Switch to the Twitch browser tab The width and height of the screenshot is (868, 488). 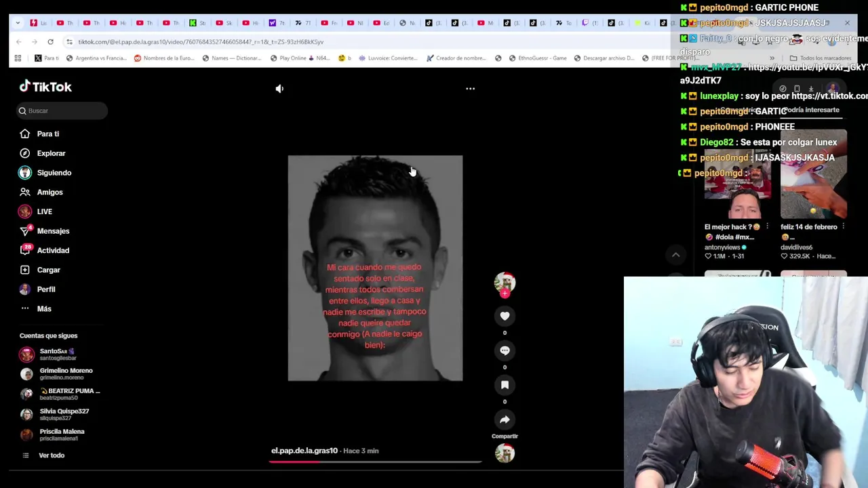click(x=590, y=23)
